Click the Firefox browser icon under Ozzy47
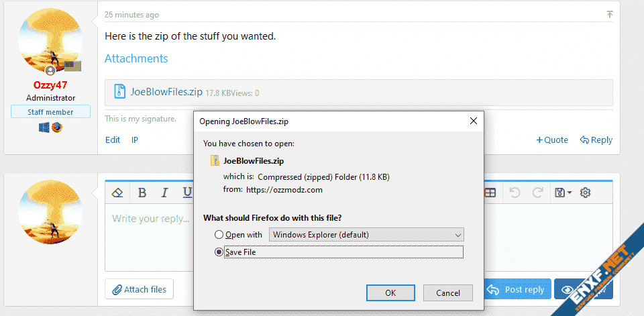 click(x=57, y=127)
